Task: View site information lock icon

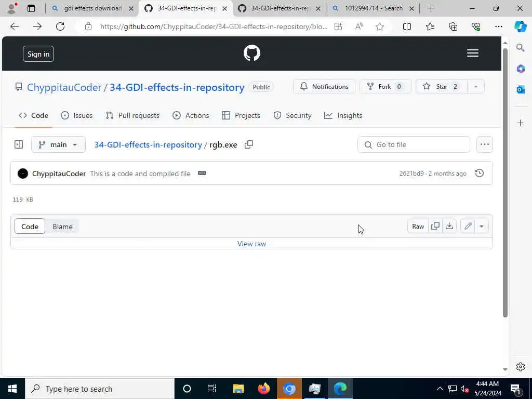Action: click(x=88, y=26)
